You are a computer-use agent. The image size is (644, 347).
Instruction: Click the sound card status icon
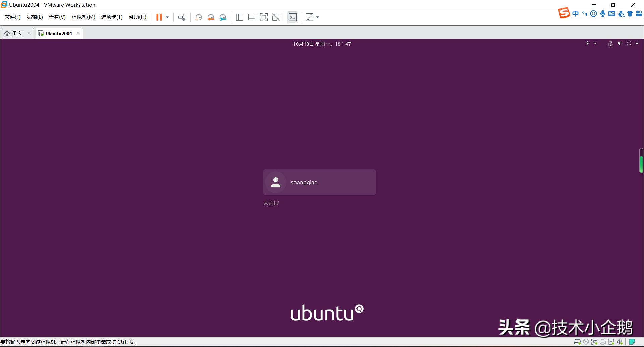[619, 342]
